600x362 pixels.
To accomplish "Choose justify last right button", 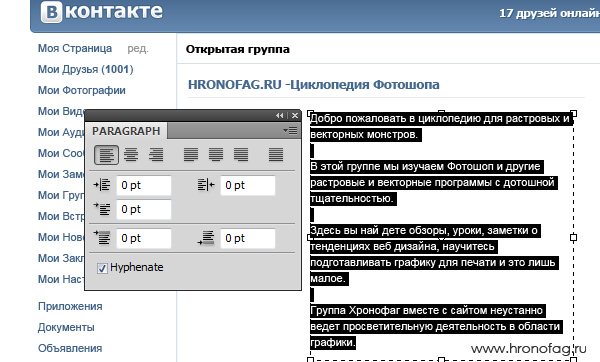I will tap(241, 155).
